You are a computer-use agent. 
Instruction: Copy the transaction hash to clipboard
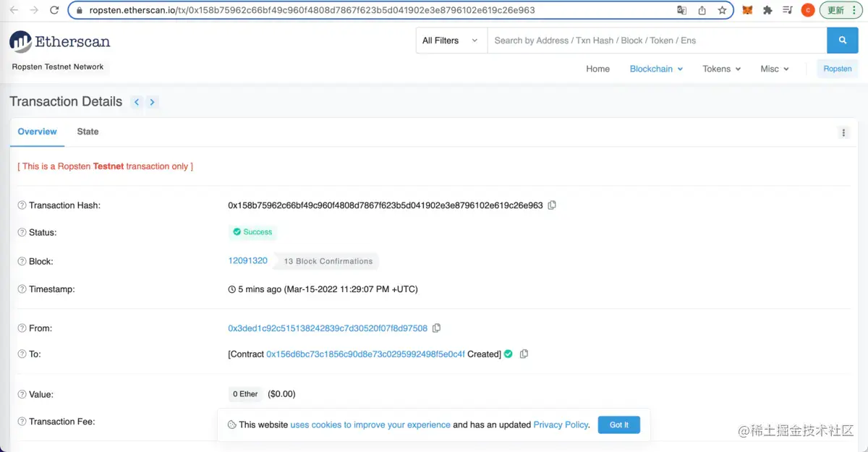click(x=552, y=205)
